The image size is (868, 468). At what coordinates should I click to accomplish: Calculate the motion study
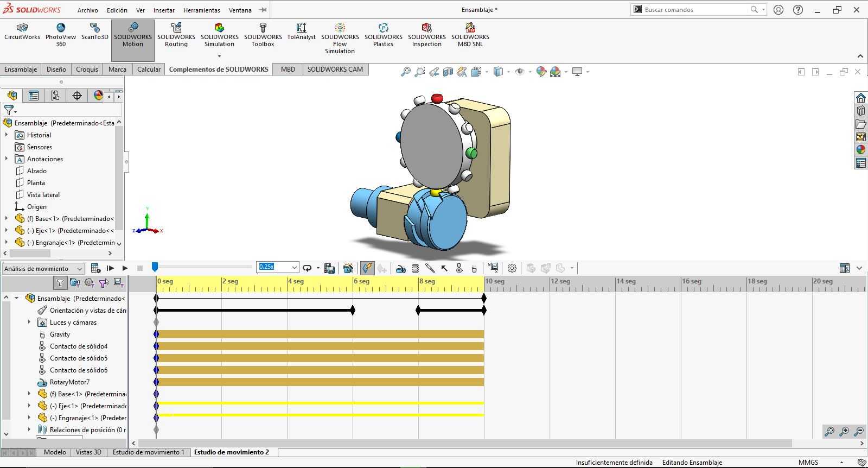[x=95, y=268]
